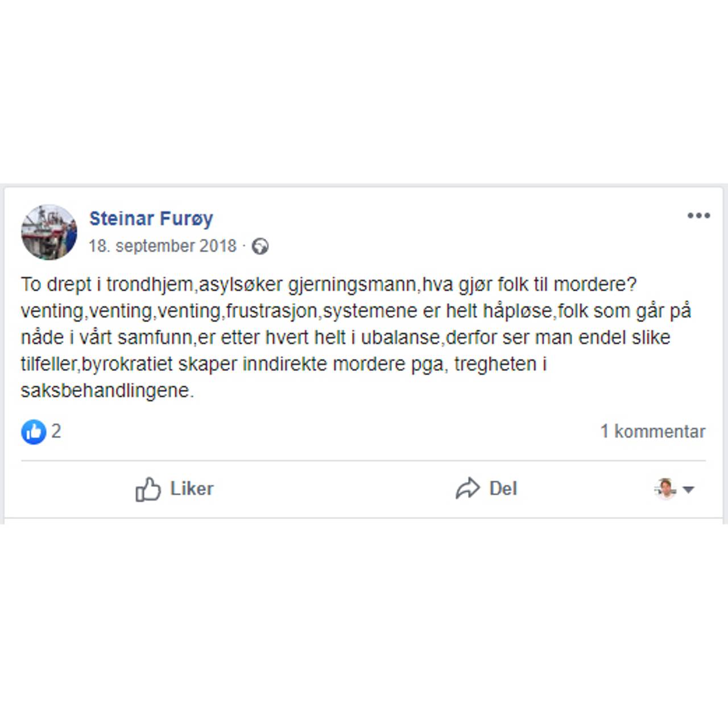Open the 1 kommentar link
Image resolution: width=728 pixels, height=728 pixels.
(x=653, y=431)
